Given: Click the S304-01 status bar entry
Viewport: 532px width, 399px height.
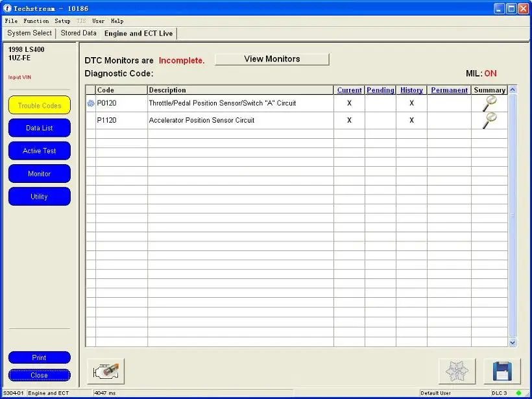Looking at the screenshot, I should (x=13, y=393).
